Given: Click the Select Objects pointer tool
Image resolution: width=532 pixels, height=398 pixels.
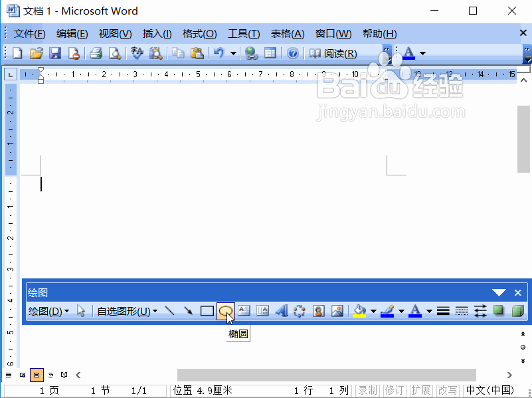Looking at the screenshot, I should coord(81,311).
